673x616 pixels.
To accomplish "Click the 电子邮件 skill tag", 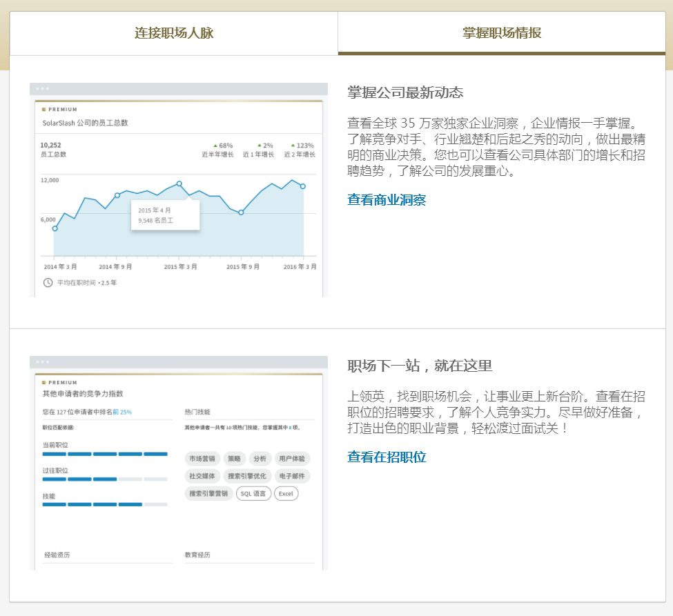I will (292, 476).
